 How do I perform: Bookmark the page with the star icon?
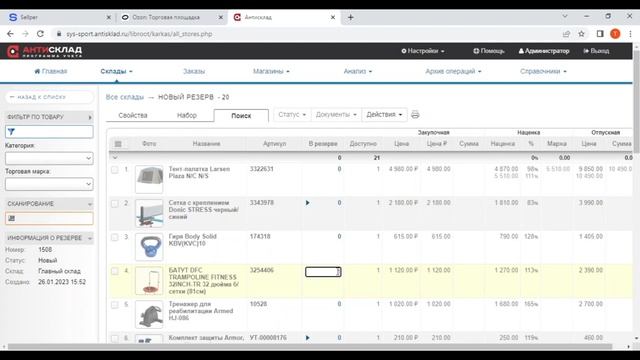(x=582, y=34)
